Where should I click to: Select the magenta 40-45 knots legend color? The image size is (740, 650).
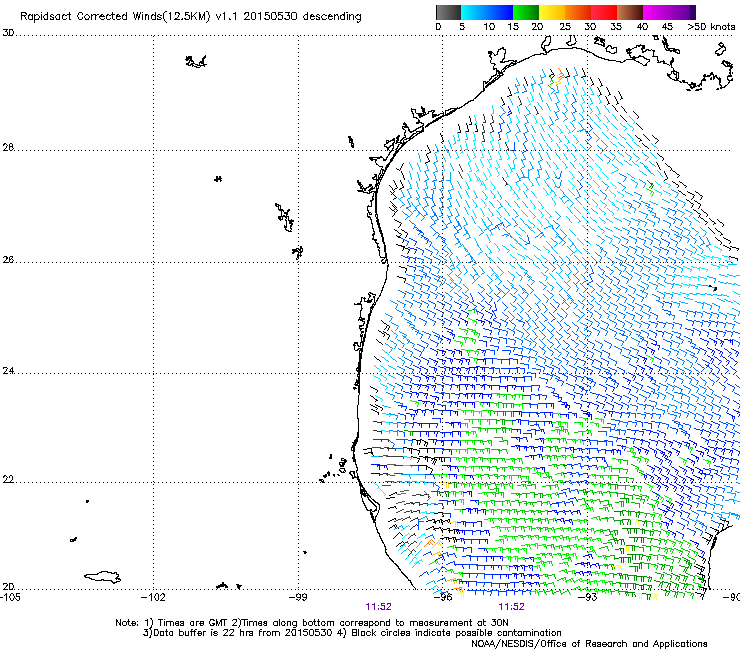click(656, 12)
